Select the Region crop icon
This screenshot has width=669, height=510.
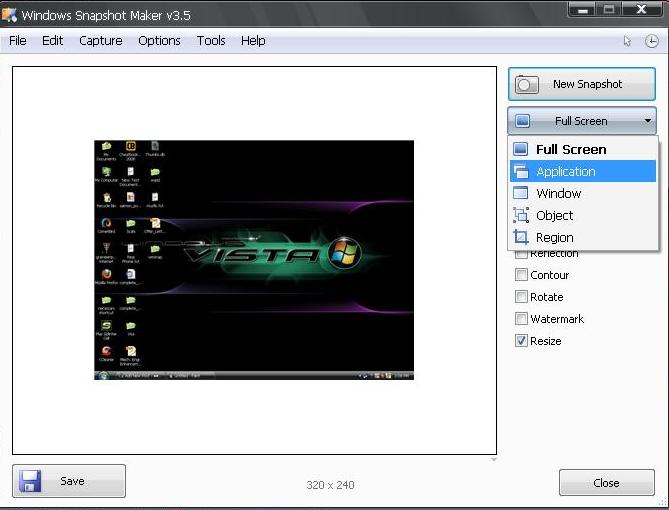521,237
